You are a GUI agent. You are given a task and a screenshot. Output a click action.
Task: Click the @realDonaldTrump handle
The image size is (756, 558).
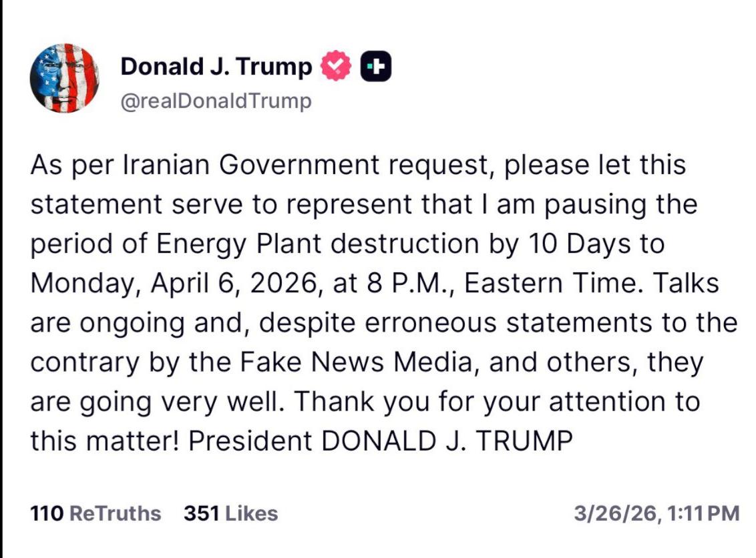(x=216, y=101)
